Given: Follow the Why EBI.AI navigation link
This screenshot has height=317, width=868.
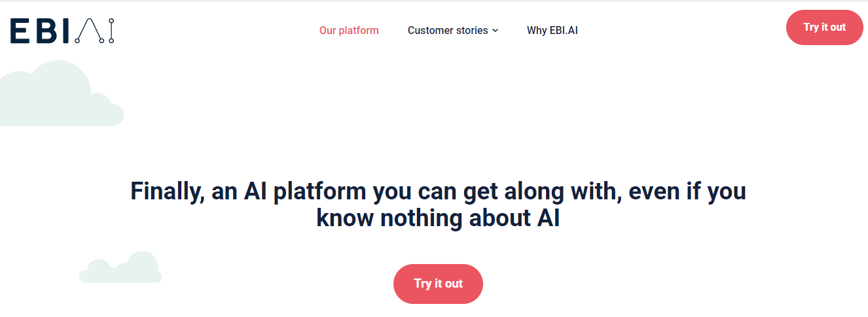Looking at the screenshot, I should (552, 30).
